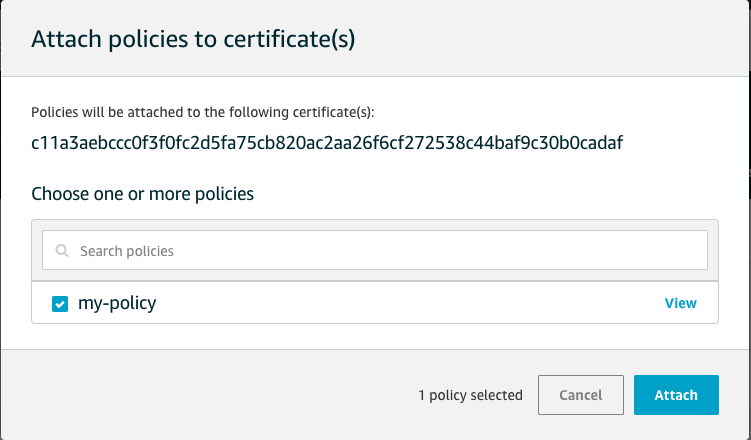This screenshot has height=440, width=751.
Task: Click the dialog title 'Attach policies to certificate(s)'
Action: (x=194, y=40)
